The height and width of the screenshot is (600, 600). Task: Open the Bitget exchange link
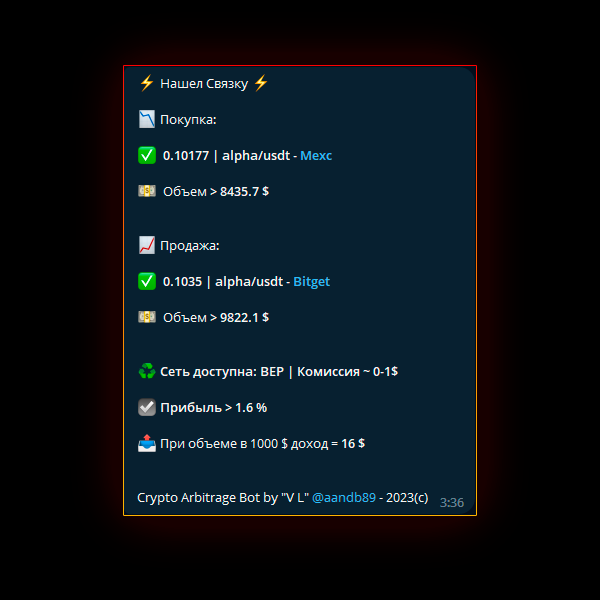(x=311, y=282)
